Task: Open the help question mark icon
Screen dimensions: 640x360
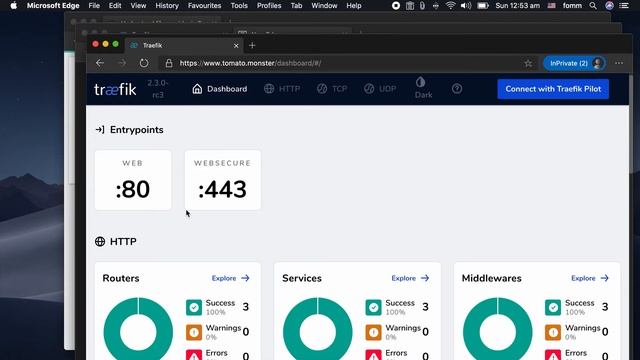Action: point(457,89)
